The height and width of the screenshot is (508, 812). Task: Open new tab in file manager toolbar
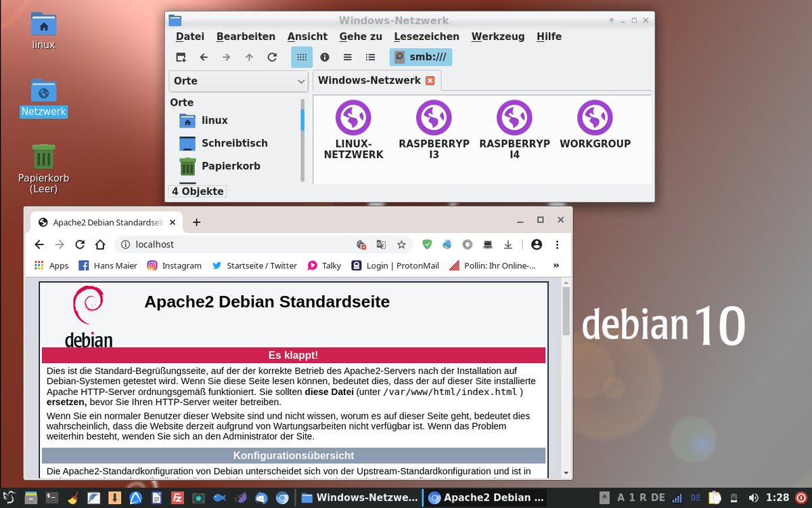tap(181, 58)
